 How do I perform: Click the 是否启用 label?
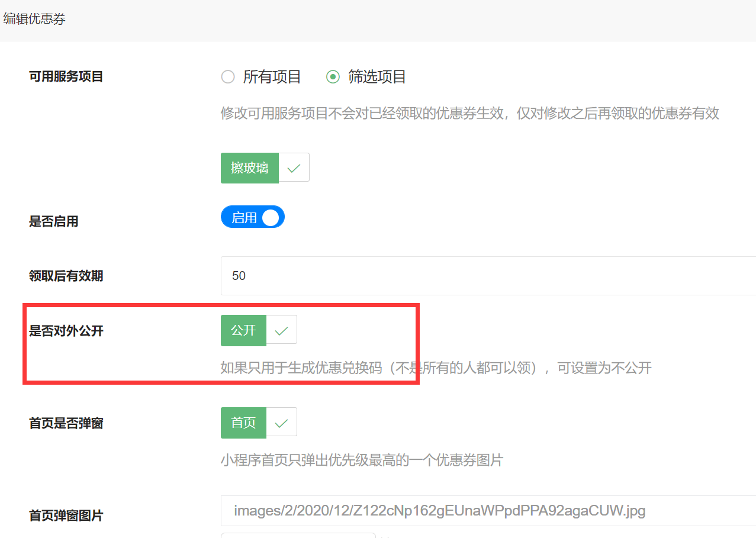[54, 222]
